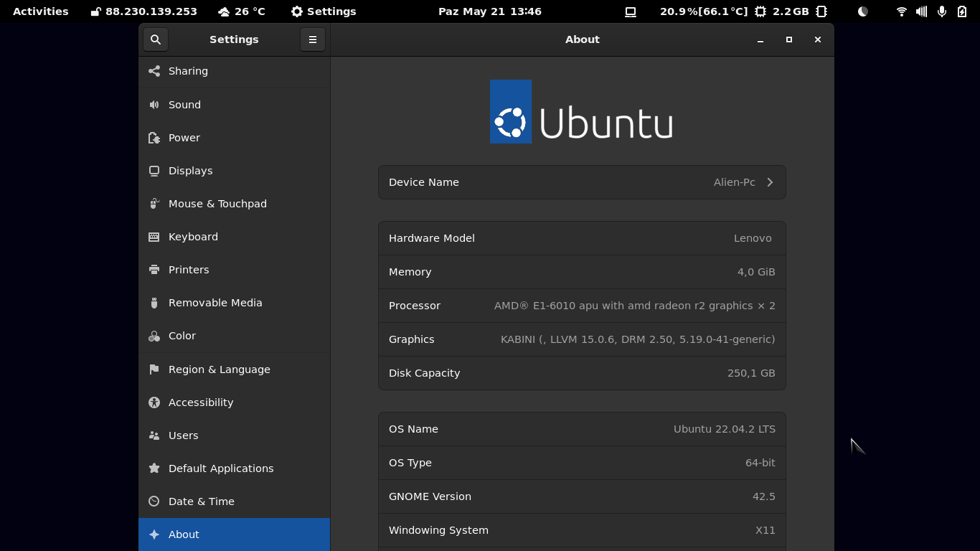Select Removable Media in sidebar
980x551 pixels.
[235, 303]
